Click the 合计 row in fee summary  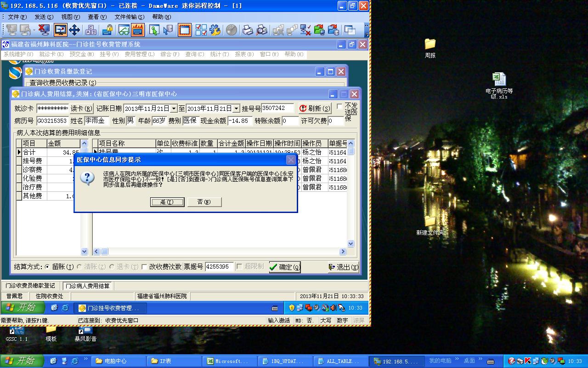tap(48, 152)
